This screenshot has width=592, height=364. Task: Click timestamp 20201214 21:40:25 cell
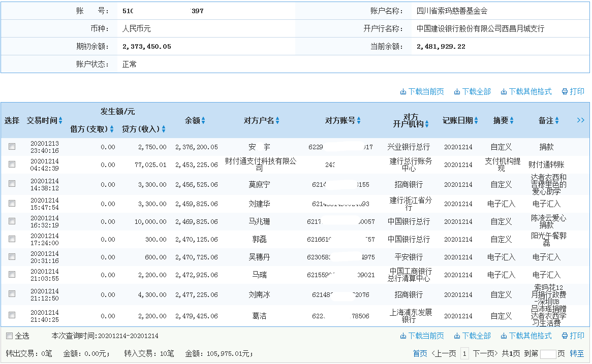tap(45, 316)
